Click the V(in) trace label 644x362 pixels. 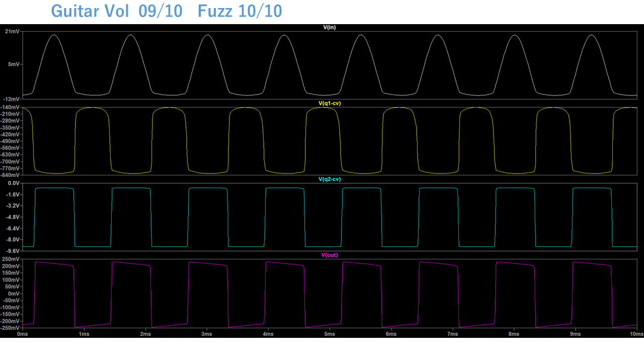click(x=329, y=27)
